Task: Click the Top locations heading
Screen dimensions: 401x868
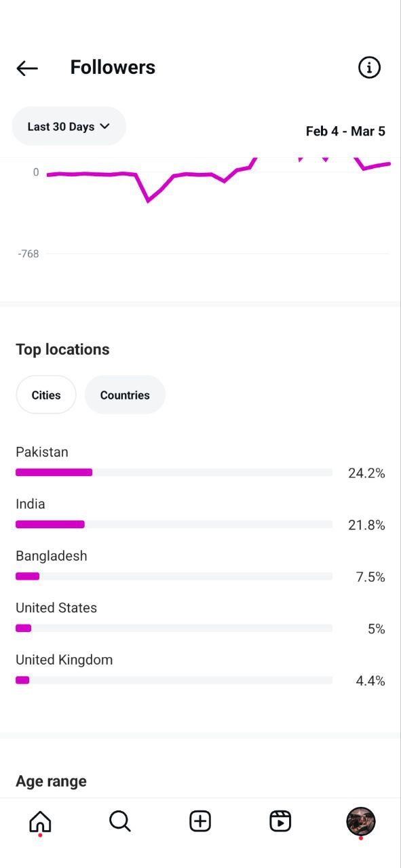Action: 62,349
